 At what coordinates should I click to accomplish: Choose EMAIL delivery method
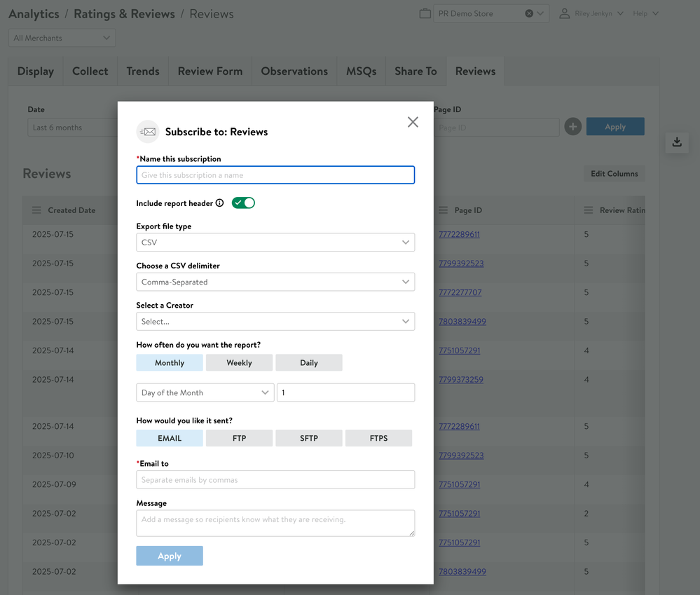[170, 438]
